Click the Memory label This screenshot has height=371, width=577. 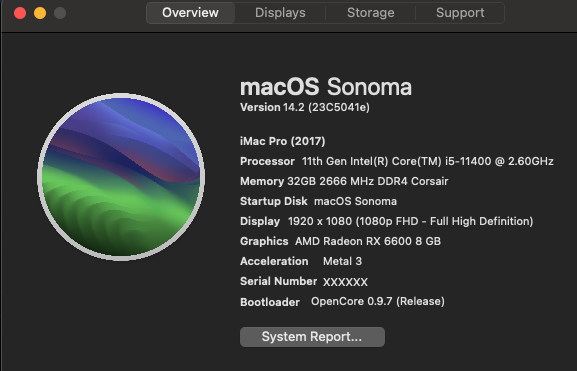point(262,181)
